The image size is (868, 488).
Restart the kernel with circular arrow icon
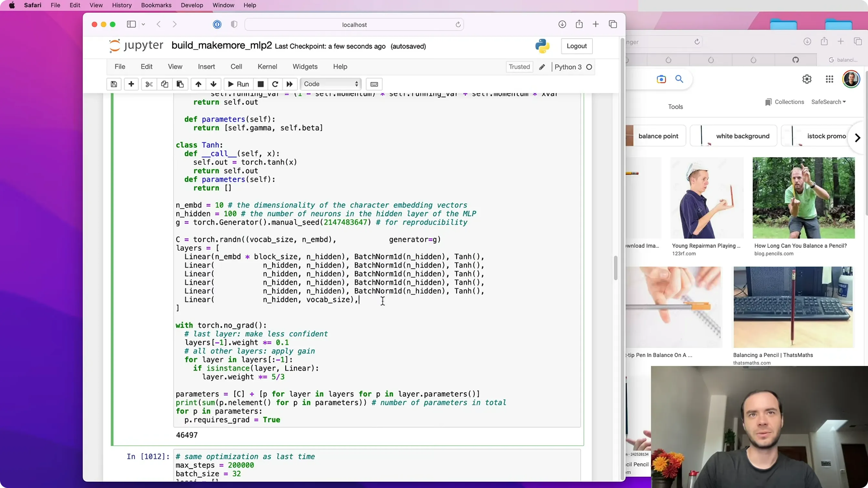275,84
